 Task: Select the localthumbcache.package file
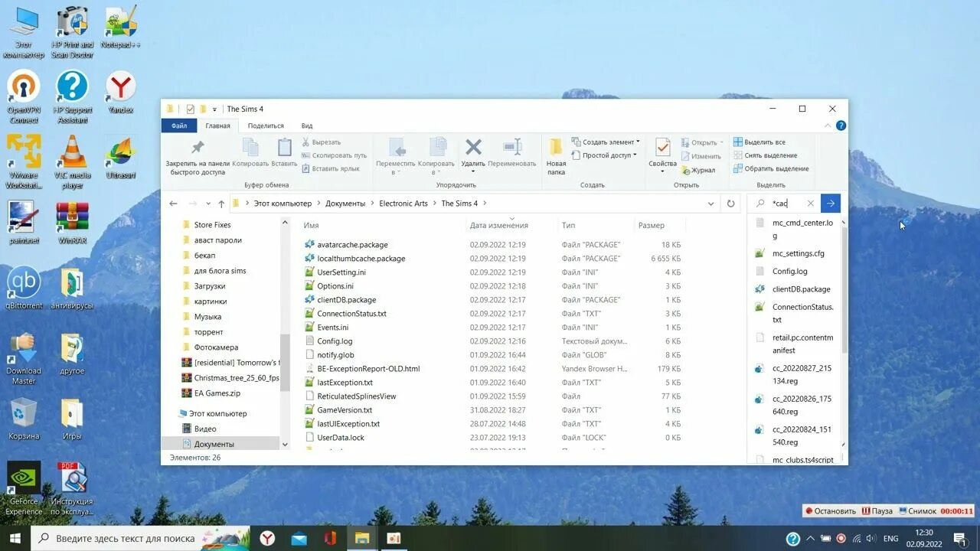pyautogui.click(x=361, y=259)
